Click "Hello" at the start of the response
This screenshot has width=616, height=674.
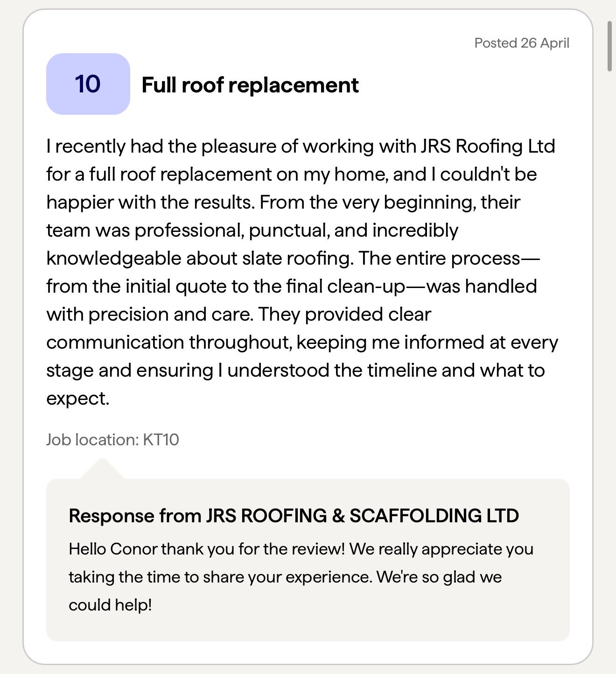87,549
